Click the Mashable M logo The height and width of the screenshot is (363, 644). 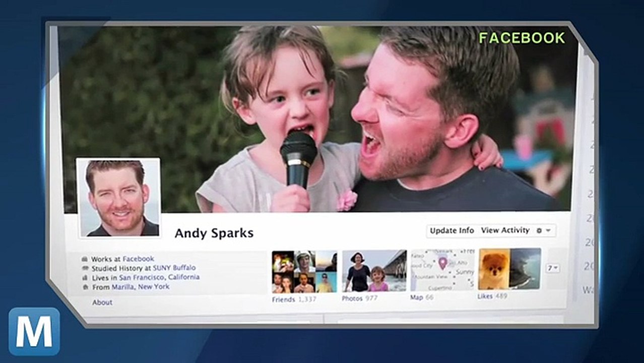click(x=34, y=331)
